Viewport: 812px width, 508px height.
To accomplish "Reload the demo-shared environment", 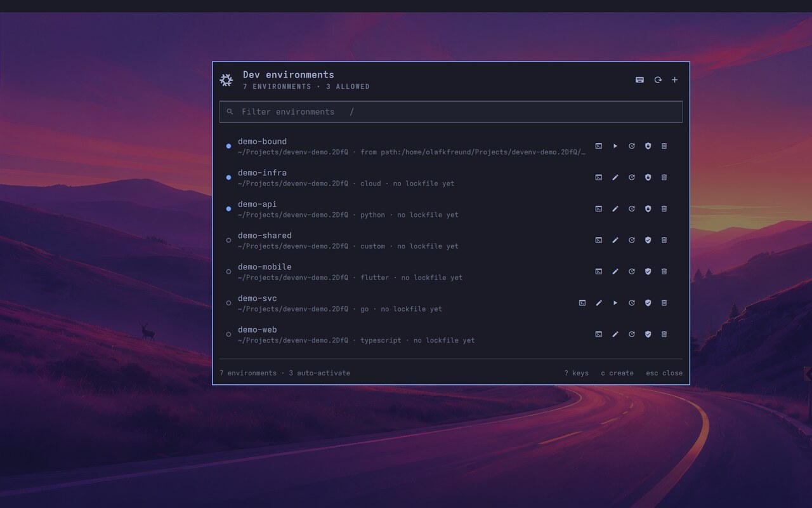I will 631,240.
